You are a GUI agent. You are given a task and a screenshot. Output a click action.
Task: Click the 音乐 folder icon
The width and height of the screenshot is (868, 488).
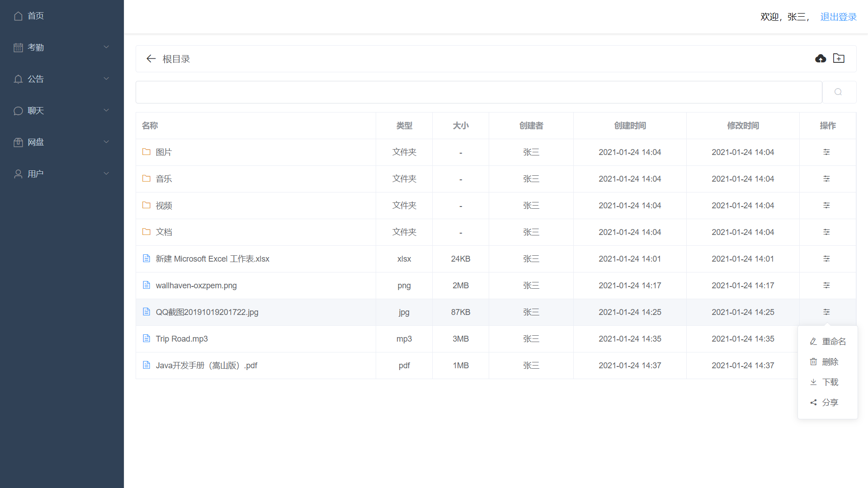(146, 179)
